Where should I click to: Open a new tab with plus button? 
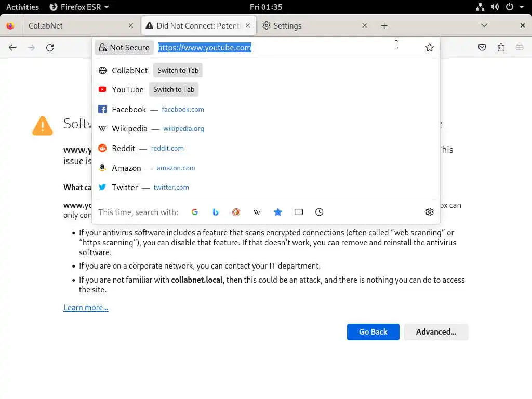[384, 26]
